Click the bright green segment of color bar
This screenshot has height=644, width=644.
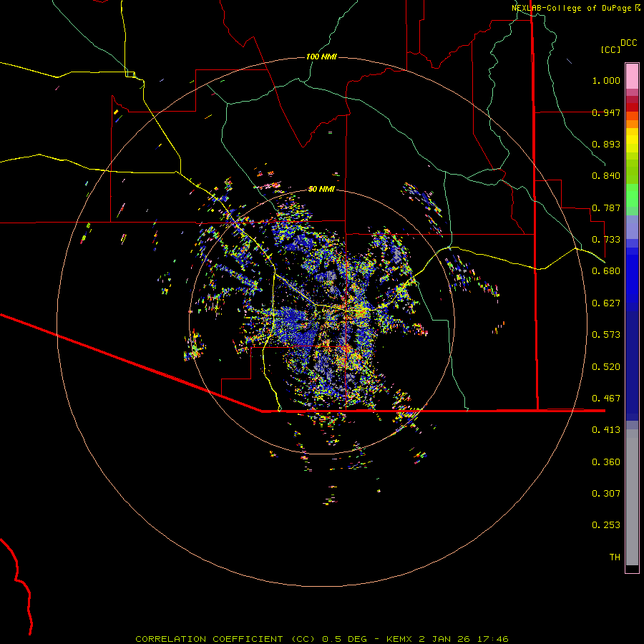[x=632, y=195]
